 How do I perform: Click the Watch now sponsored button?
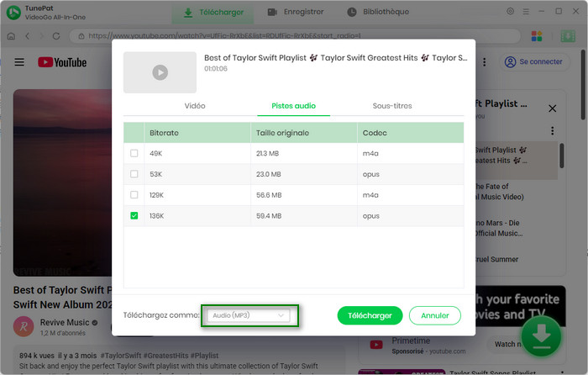point(507,344)
